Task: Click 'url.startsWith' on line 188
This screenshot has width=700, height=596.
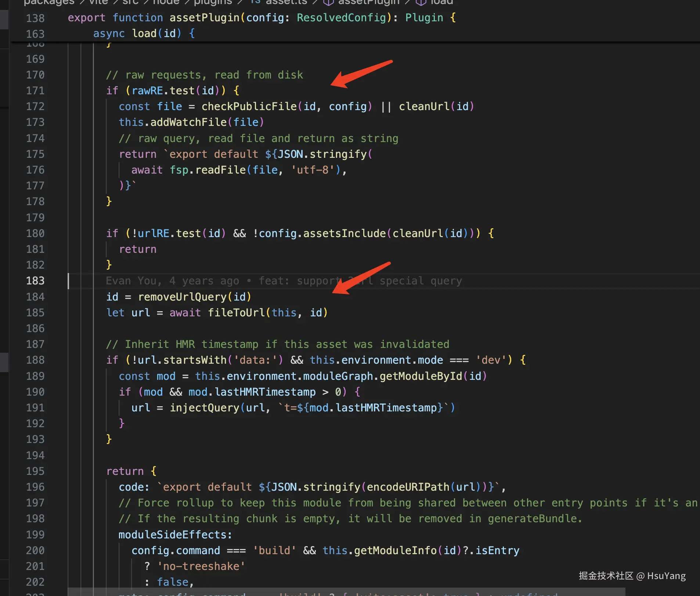Action: [182, 360]
